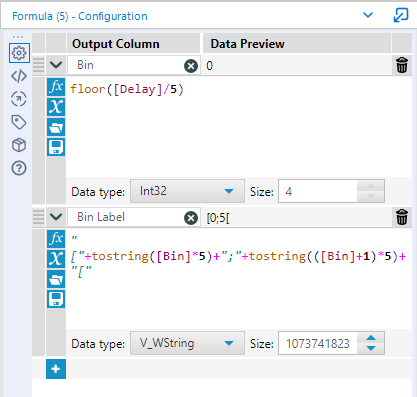Open columns and constants (X) for Bin formula
The height and width of the screenshot is (397, 417).
tap(56, 107)
